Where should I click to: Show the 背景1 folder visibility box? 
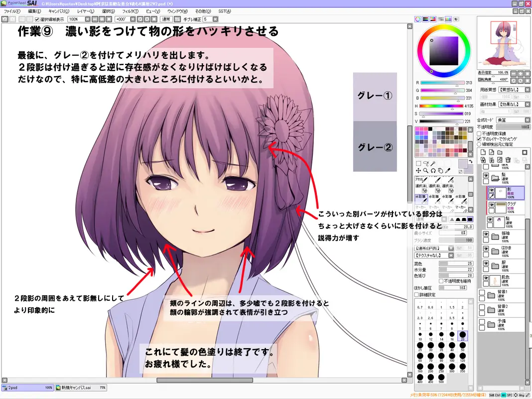[x=482, y=292]
